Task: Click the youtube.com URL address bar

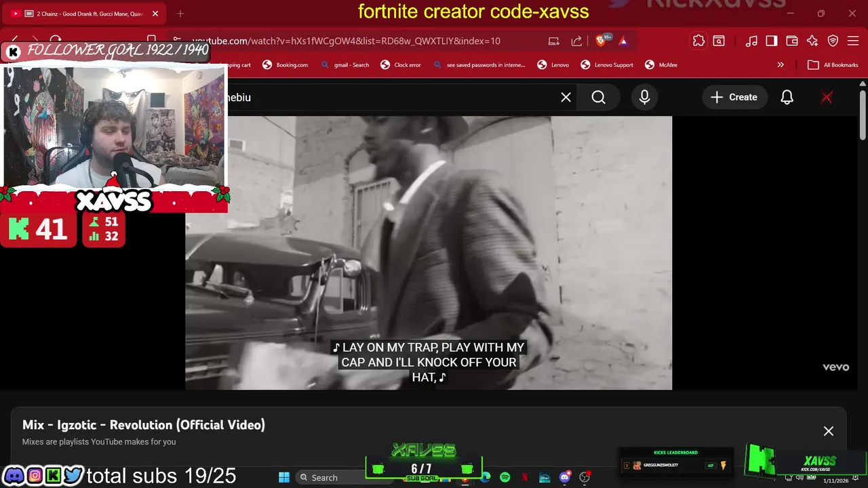Action: pos(346,41)
